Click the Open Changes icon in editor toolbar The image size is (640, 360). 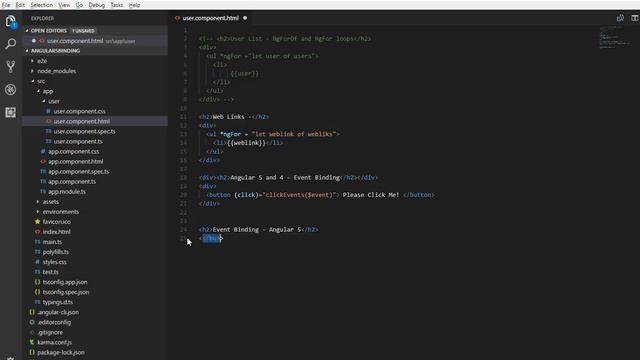point(620,18)
